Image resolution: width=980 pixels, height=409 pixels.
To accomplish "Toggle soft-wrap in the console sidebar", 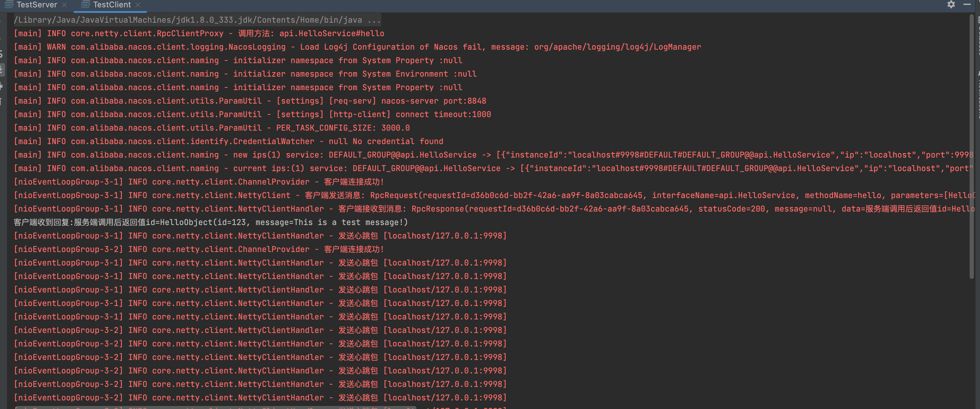I will pos(2,54).
